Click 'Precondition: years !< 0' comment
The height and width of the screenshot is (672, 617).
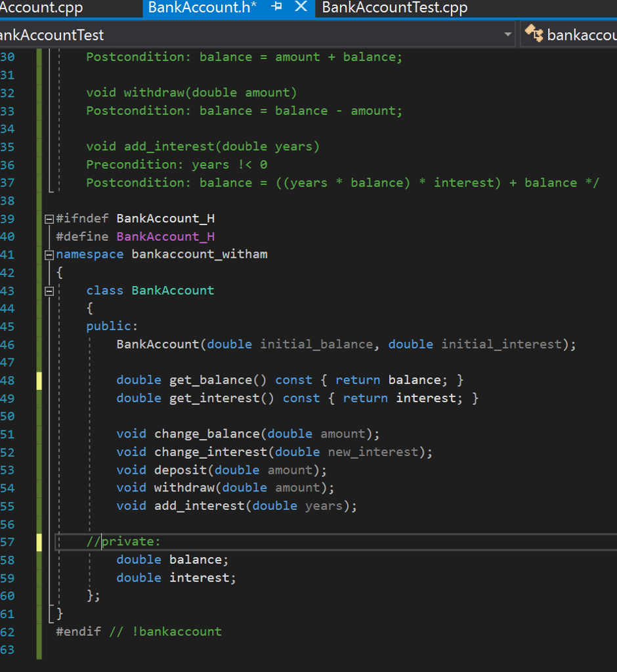click(x=177, y=165)
